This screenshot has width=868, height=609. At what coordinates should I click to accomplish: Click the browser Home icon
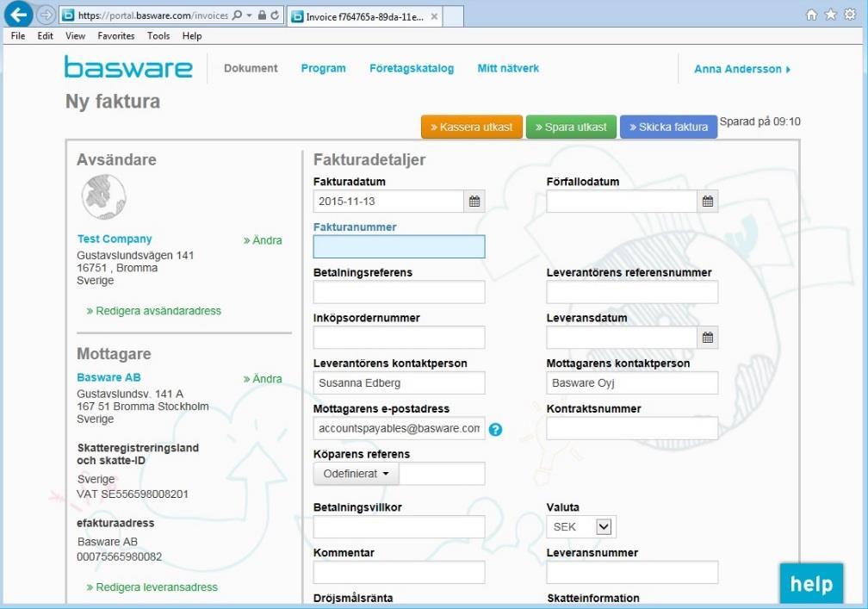coord(811,15)
